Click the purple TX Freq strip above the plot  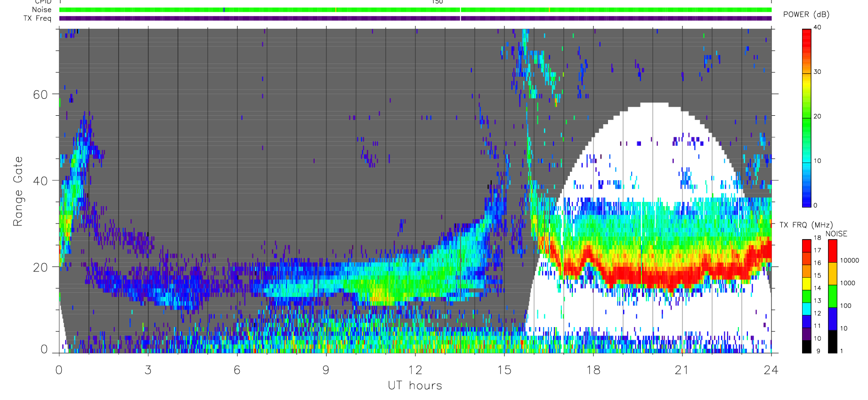pyautogui.click(x=415, y=18)
